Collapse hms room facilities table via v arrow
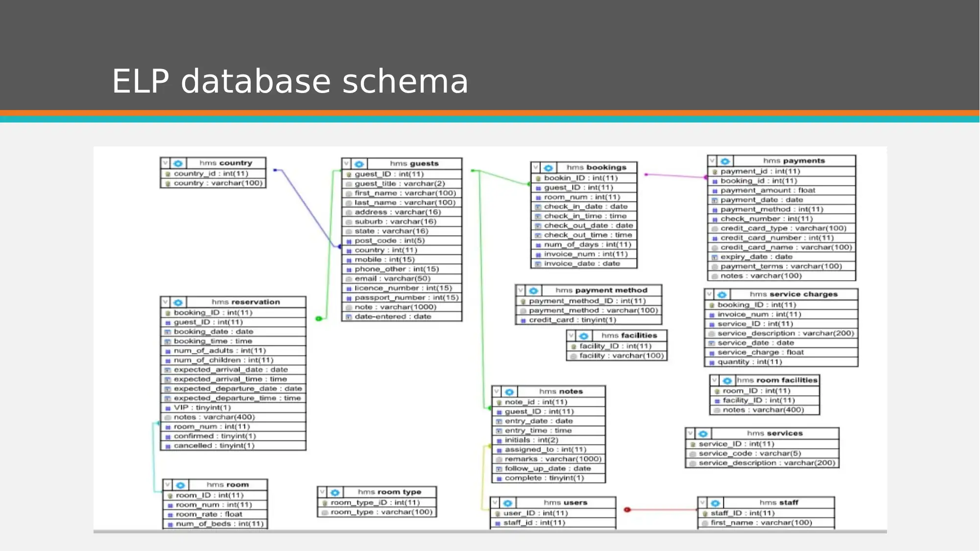The height and width of the screenshot is (551, 980). (x=715, y=381)
